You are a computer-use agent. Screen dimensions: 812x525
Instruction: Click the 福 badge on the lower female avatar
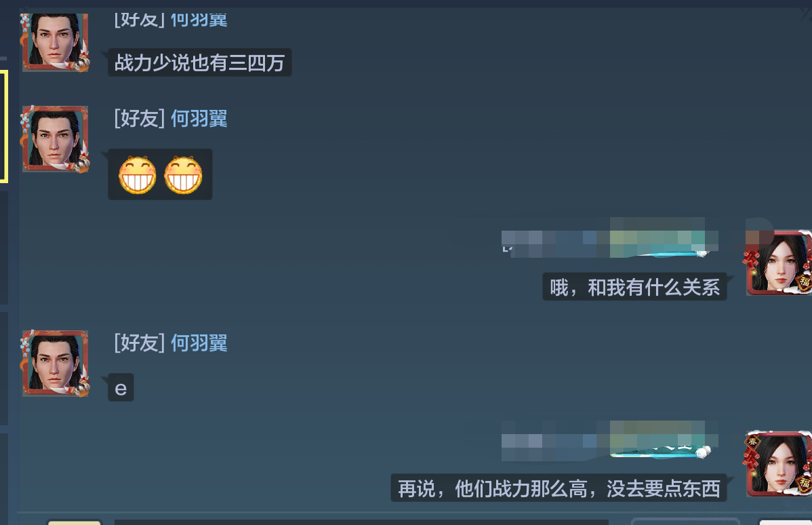tap(804, 482)
